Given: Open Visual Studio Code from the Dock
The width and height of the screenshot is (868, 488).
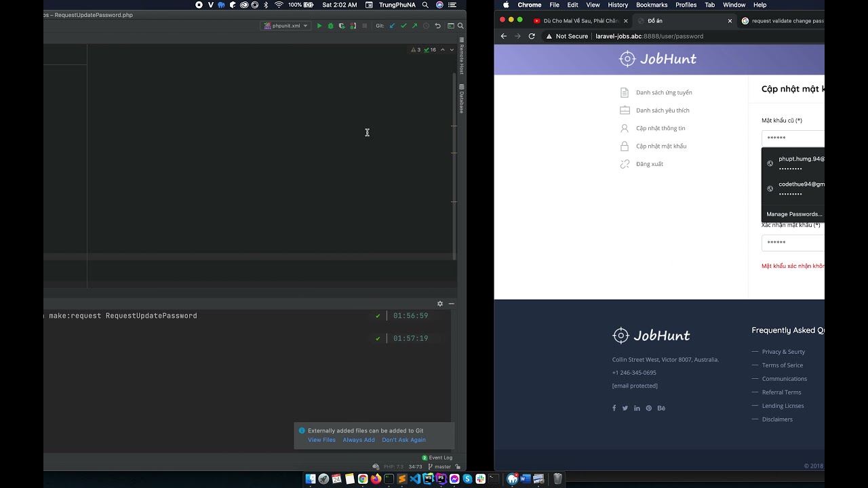Looking at the screenshot, I should [415, 479].
